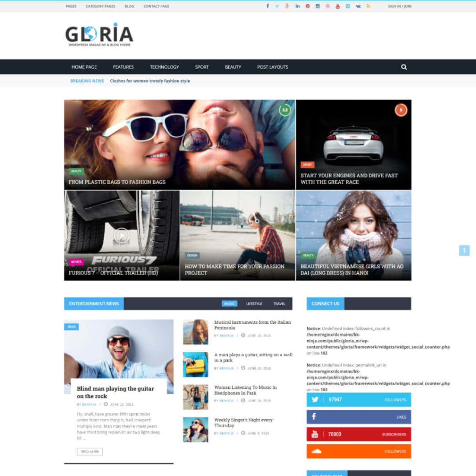Image resolution: width=476 pixels, height=476 pixels.
Task: Open the Category Pages top menu
Action: point(100,6)
